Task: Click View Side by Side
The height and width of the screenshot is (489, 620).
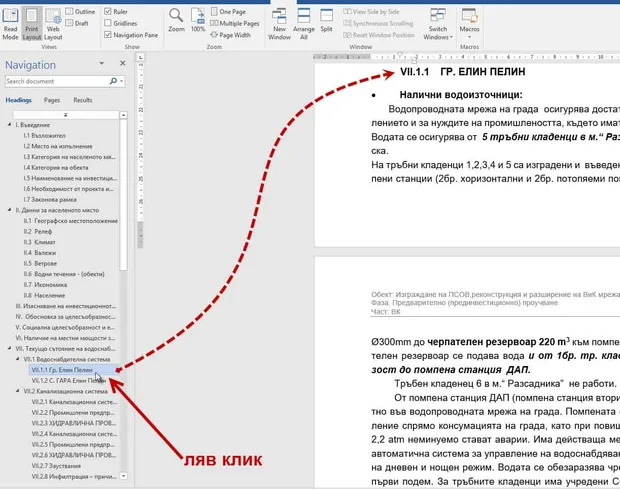Action: coord(371,12)
